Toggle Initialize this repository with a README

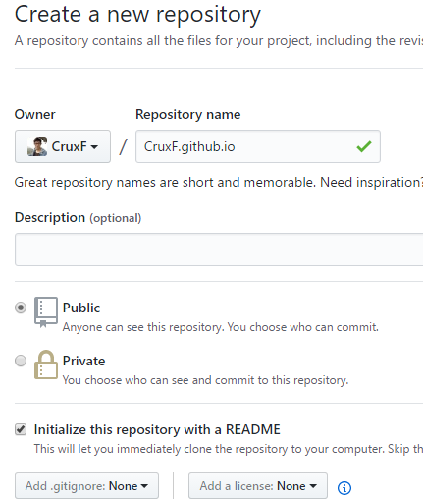coord(21,429)
